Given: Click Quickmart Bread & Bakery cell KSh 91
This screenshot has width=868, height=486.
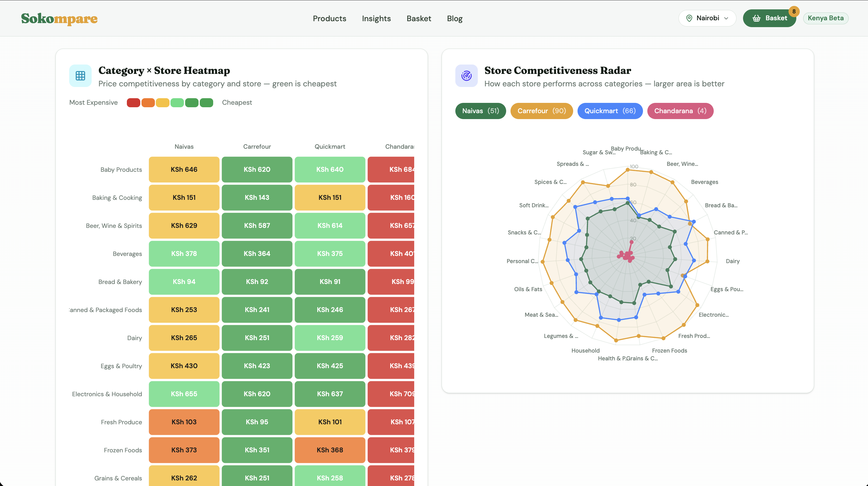Looking at the screenshot, I should pyautogui.click(x=330, y=282).
